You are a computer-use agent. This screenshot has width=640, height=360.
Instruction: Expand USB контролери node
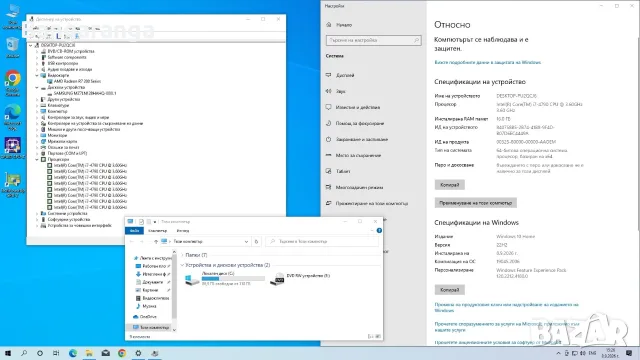click(x=37, y=64)
